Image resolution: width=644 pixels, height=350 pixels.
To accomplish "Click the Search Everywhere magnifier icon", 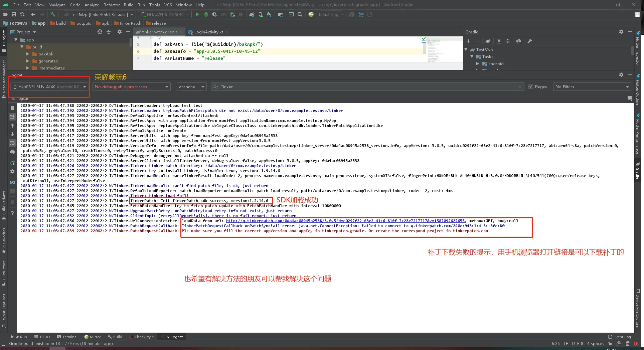I will (300, 14).
